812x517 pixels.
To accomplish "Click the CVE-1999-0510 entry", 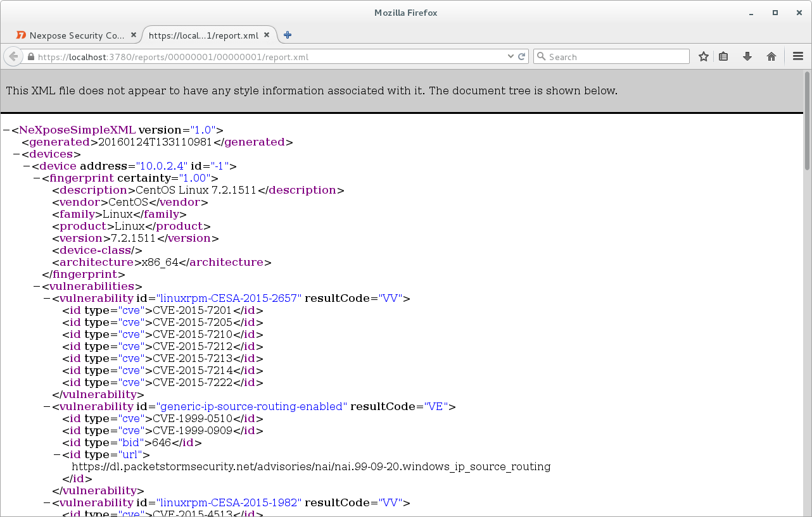I will (x=193, y=419).
